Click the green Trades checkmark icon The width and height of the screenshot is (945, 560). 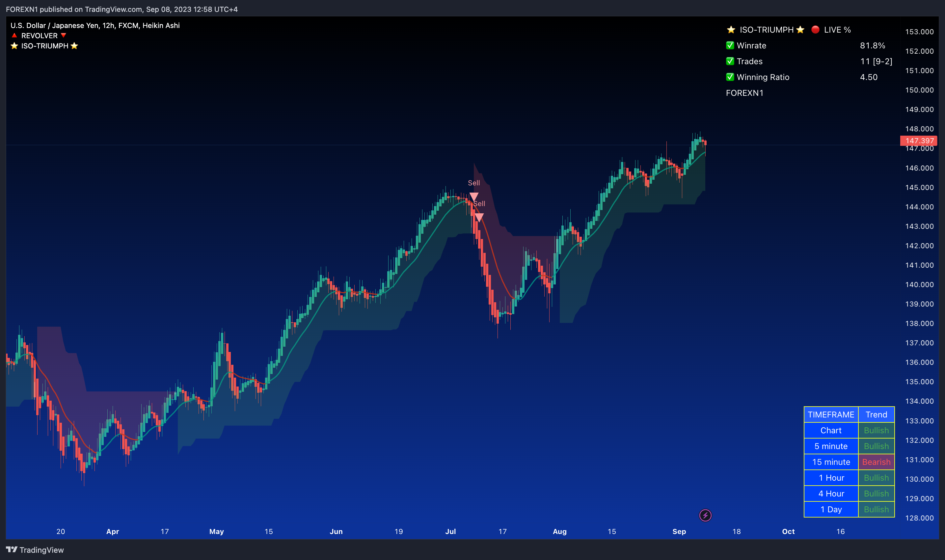point(730,61)
